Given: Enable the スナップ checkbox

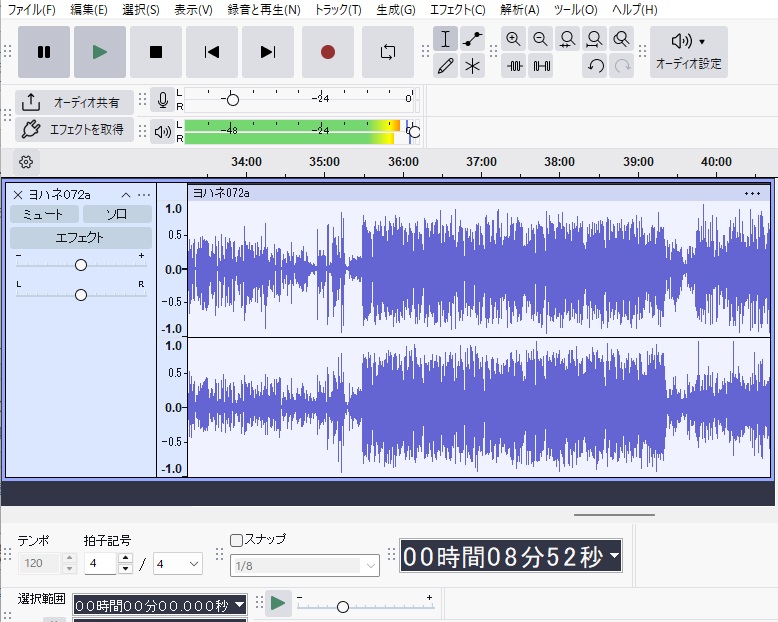Looking at the screenshot, I should click(237, 540).
